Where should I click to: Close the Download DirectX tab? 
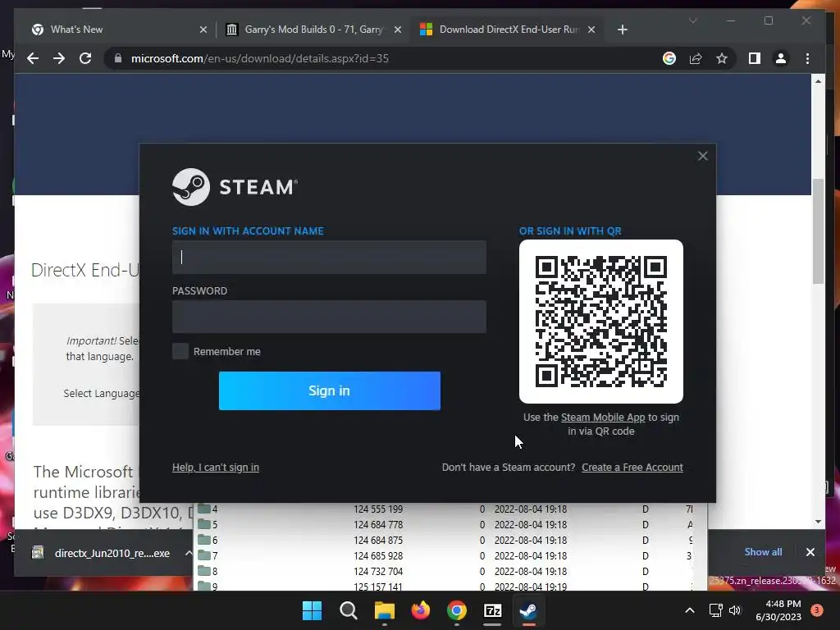click(591, 30)
